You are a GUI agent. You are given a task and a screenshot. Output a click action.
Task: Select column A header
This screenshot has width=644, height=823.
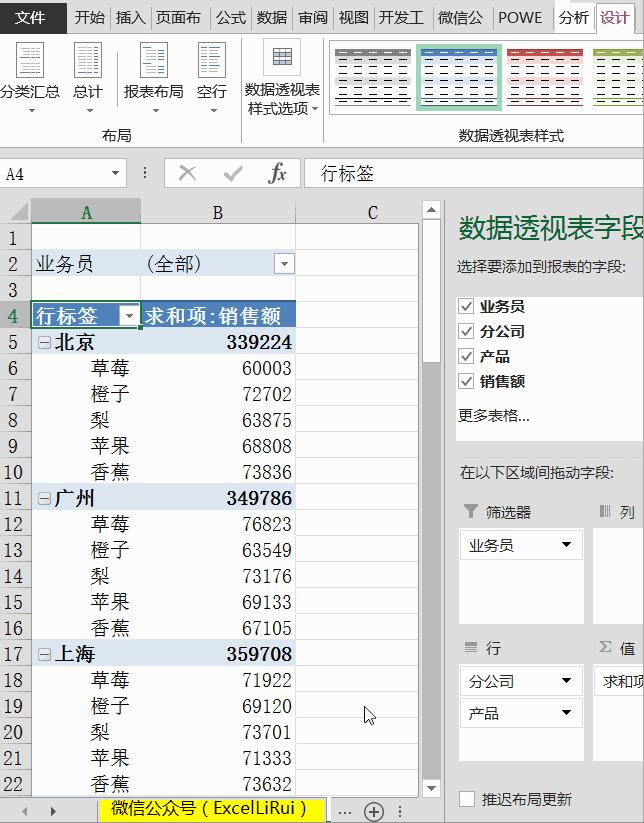86,212
